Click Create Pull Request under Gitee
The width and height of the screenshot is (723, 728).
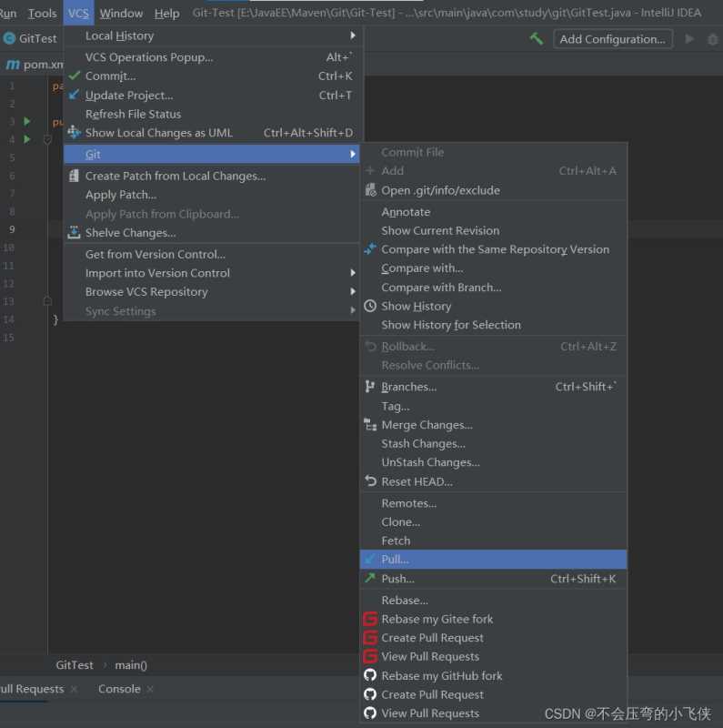click(x=493, y=638)
